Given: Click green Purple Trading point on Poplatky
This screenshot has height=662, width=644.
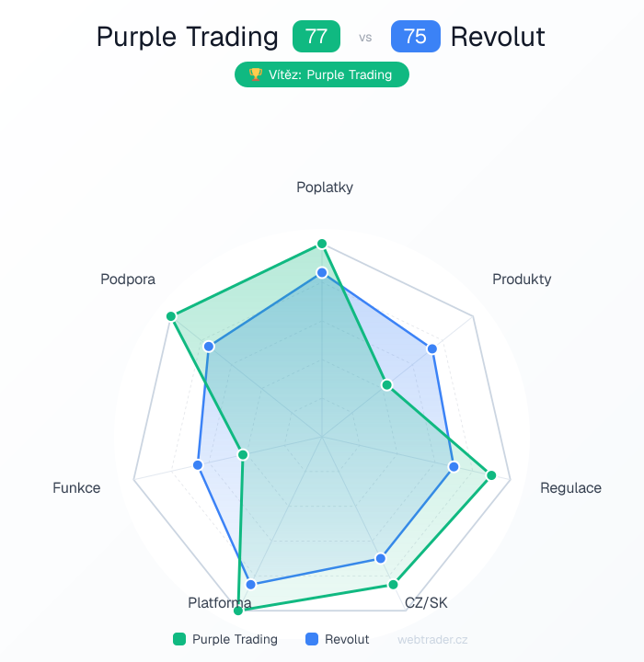Looking at the screenshot, I should pyautogui.click(x=322, y=244).
